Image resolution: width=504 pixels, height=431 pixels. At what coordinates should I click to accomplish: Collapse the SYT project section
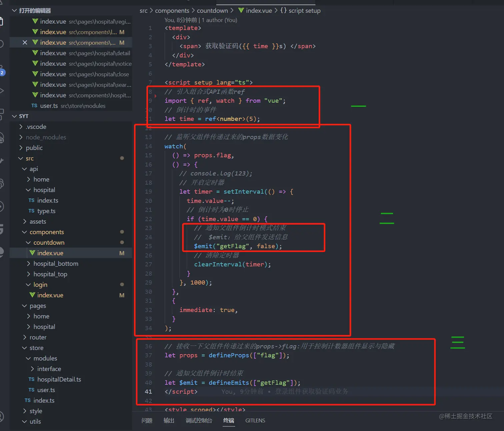click(x=14, y=116)
